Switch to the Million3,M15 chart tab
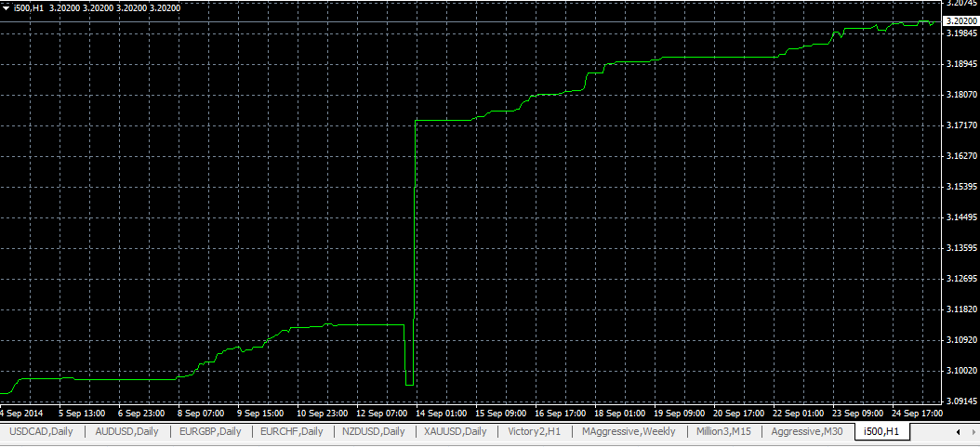 [723, 431]
